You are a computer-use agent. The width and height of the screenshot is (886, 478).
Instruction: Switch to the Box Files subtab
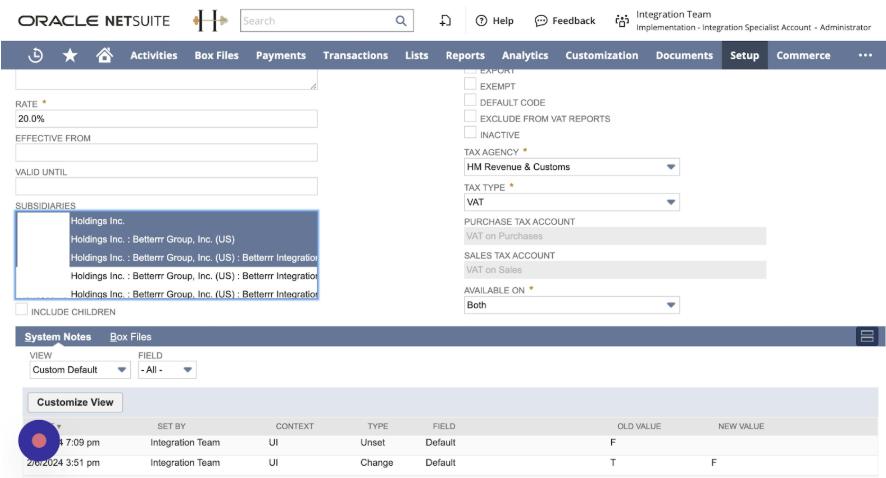click(x=130, y=337)
